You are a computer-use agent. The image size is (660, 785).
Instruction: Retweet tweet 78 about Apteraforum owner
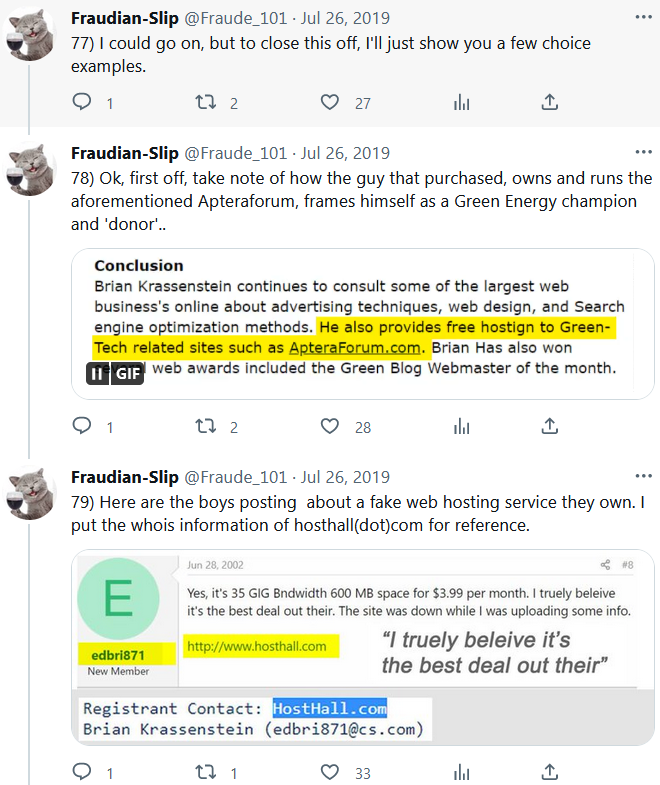click(x=205, y=427)
